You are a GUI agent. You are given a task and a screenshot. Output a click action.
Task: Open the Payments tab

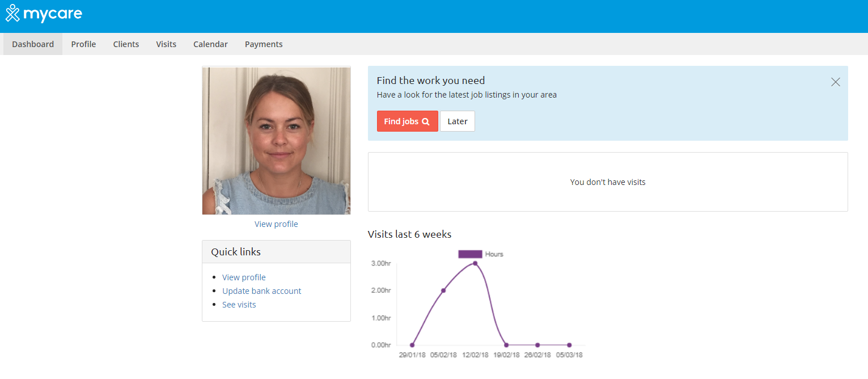(x=264, y=44)
